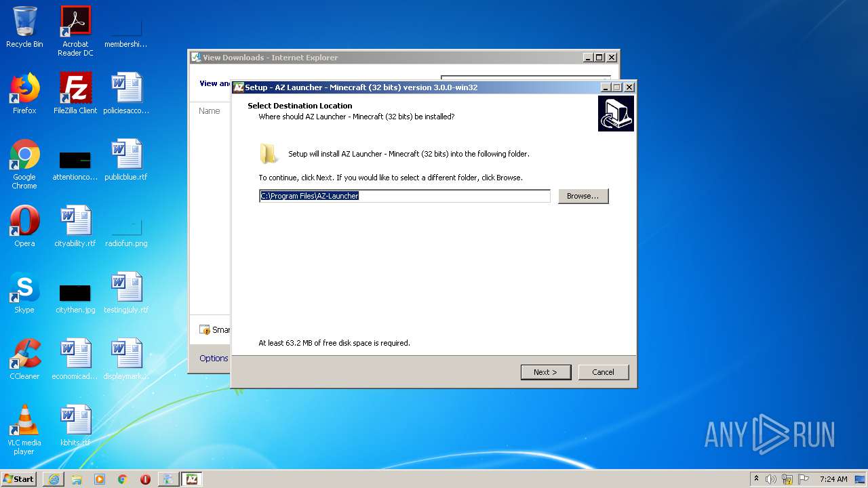Open the Browse folder dialog
This screenshot has width=868, height=488.
tap(583, 196)
